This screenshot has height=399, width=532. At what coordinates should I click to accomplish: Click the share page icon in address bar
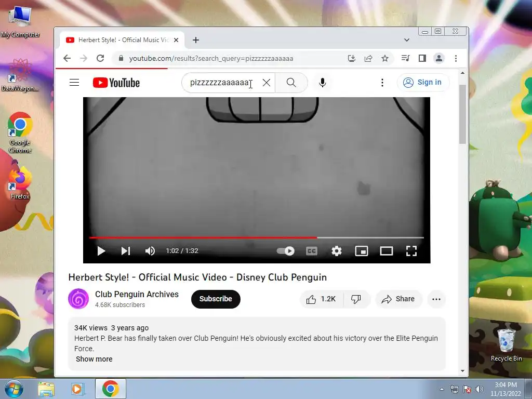pyautogui.click(x=368, y=58)
